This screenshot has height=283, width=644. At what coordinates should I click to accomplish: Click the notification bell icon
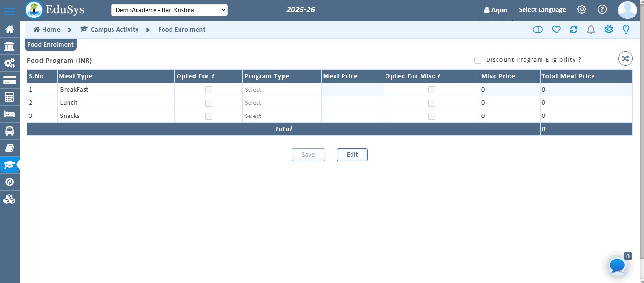[591, 30]
